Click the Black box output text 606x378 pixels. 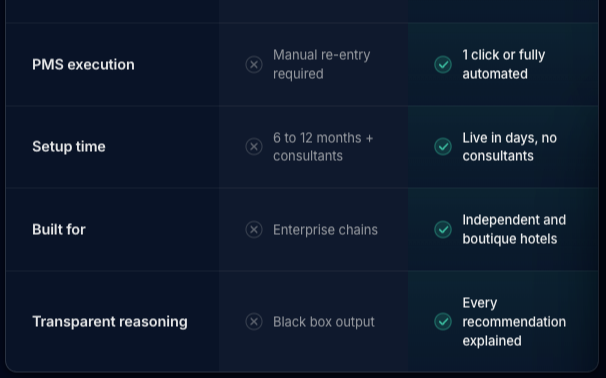point(324,322)
